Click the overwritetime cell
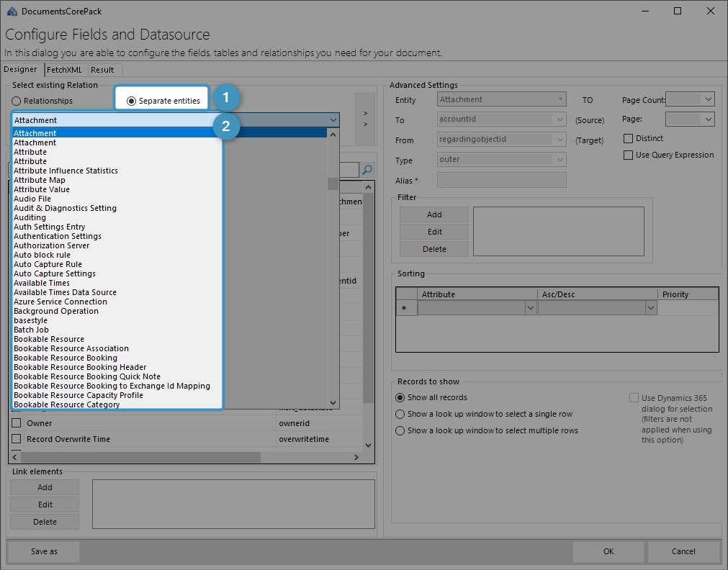 [x=320, y=438]
